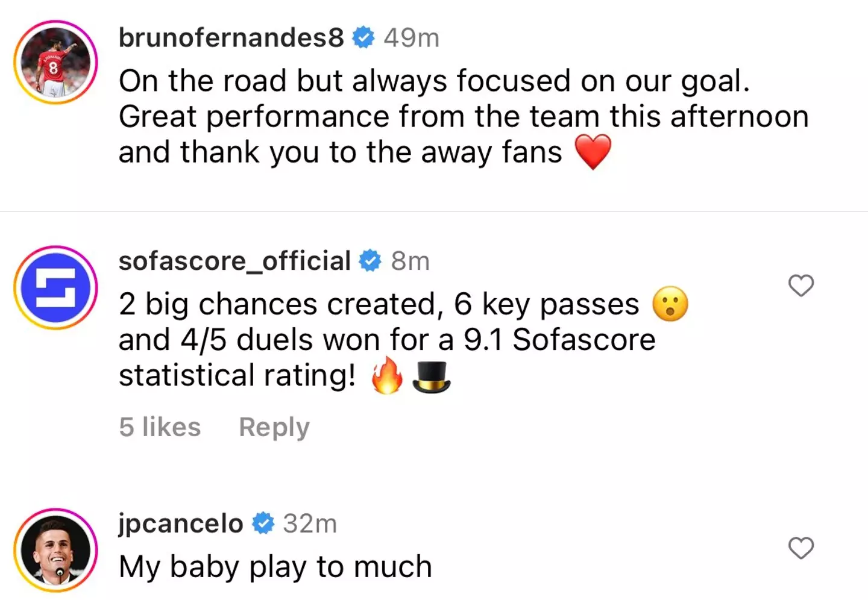Click the verified badge beside brunofernandes8
Screen dimensions: 868x600
point(363,38)
